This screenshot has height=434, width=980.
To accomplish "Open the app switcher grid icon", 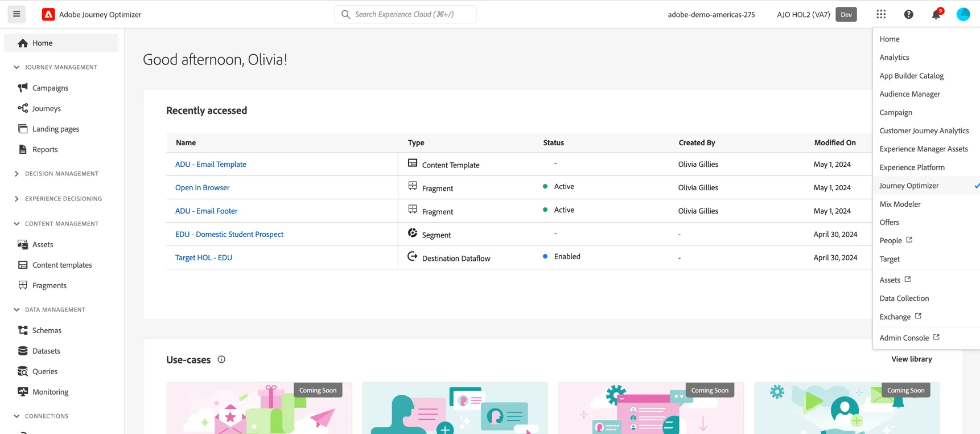I will [881, 14].
